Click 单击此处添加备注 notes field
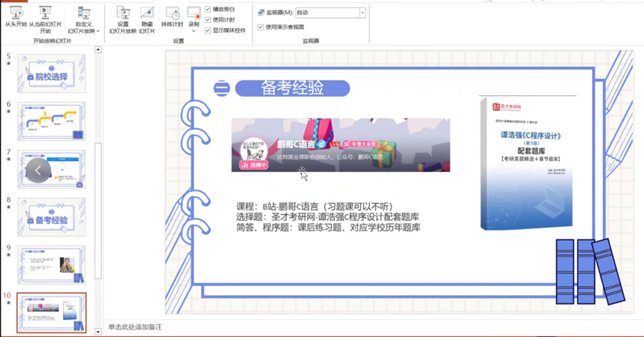 tap(135, 327)
